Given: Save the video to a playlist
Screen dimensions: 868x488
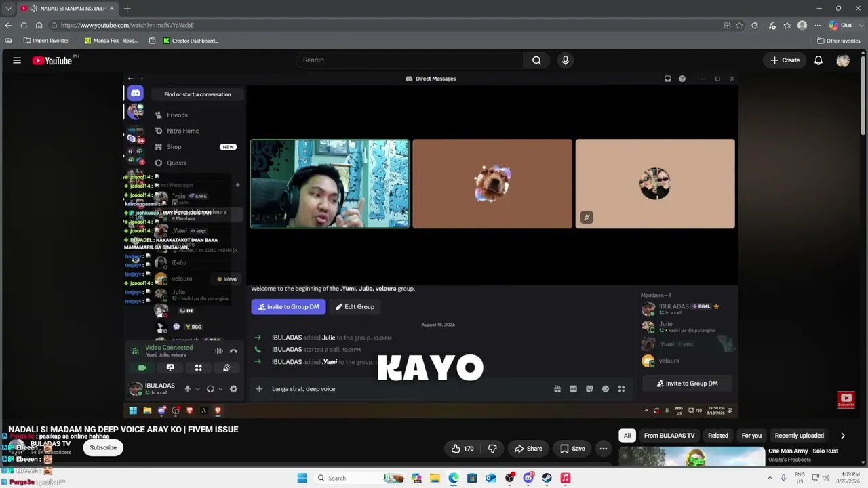Looking at the screenshot, I should point(572,449).
